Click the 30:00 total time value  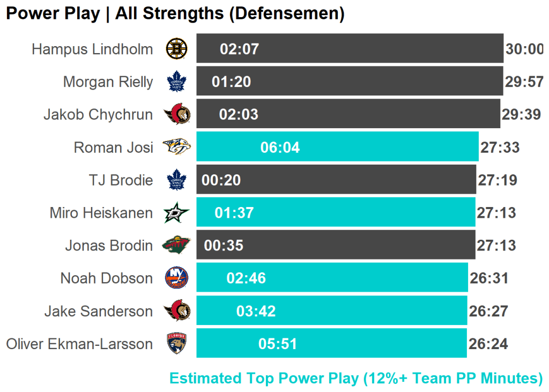pyautogui.click(x=524, y=49)
